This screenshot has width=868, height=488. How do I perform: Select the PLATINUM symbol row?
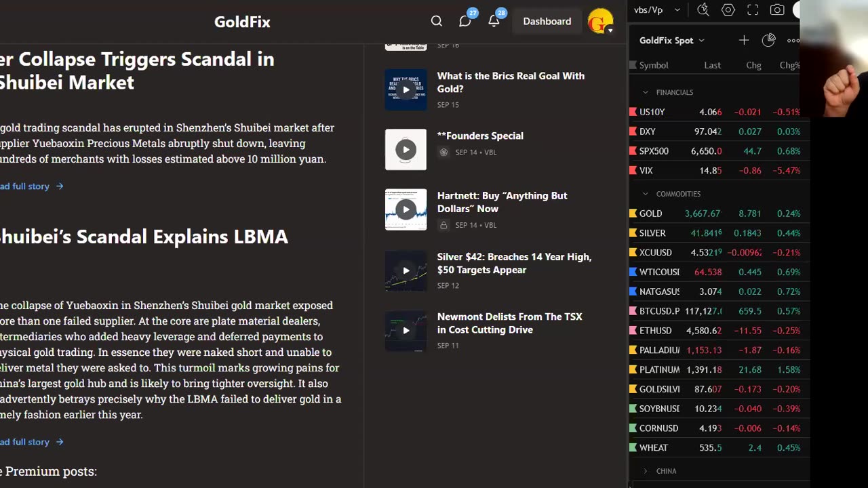[719, 370]
